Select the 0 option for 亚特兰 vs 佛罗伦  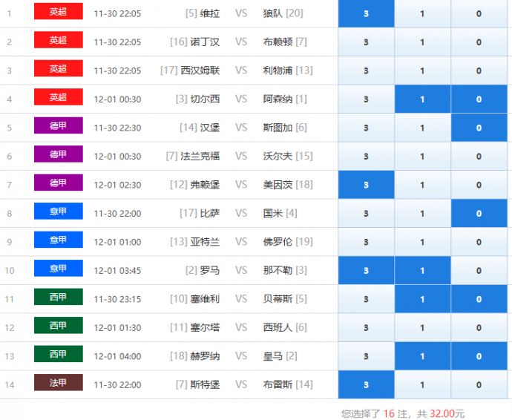tap(479, 242)
